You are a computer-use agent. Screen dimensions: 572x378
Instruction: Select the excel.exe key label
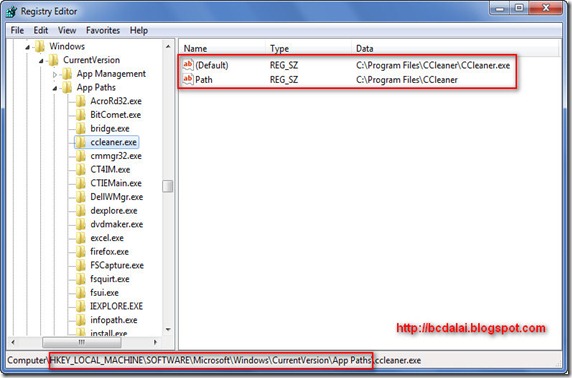pos(107,238)
